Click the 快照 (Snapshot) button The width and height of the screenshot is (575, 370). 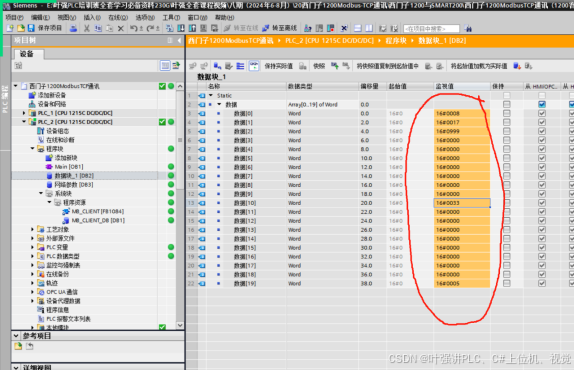319,66
